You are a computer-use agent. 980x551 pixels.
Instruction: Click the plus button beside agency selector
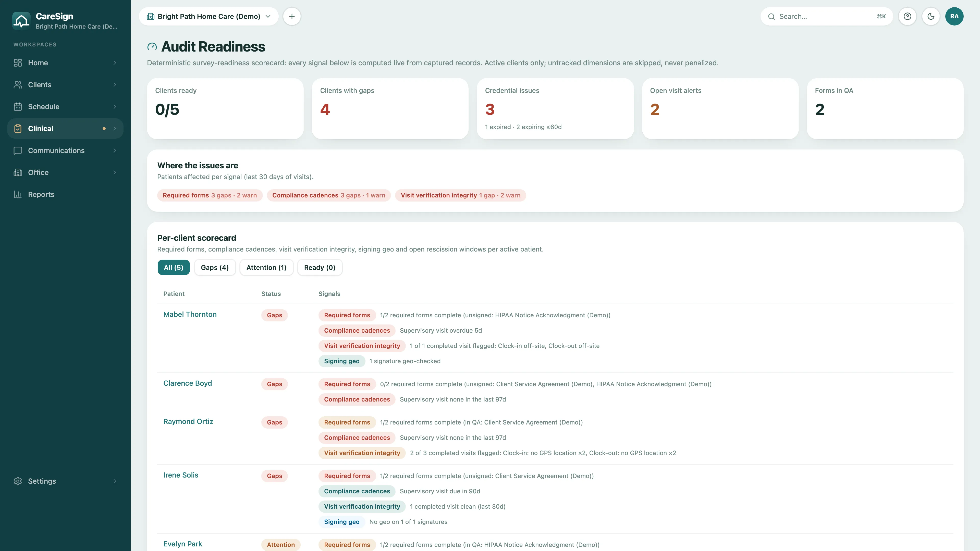[292, 16]
